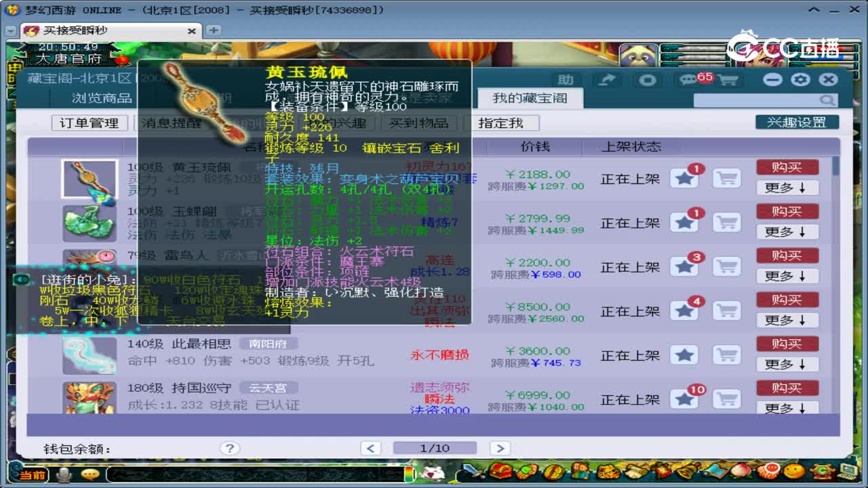Screen dimensions: 868x488
Task: Click the smiley face icon in bottom bar
Action: pos(795,471)
